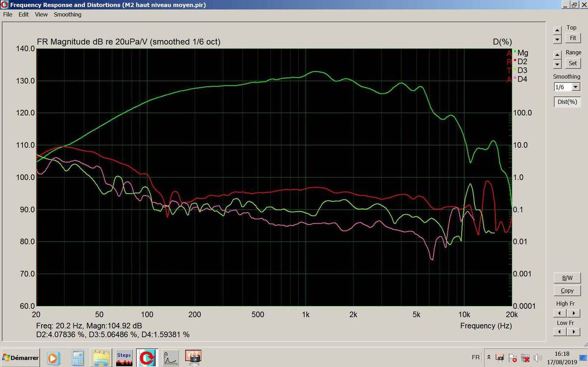Shift High Fr limit right
Screen dimensions: 588x367
tap(574, 313)
